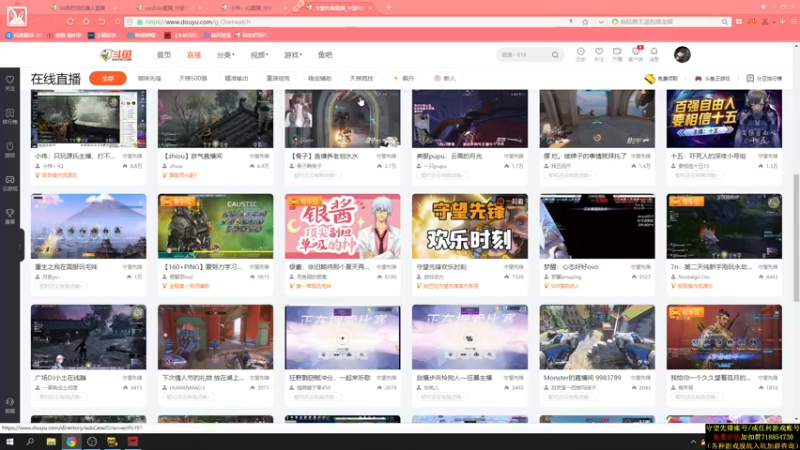Select the 新人 filter tab

point(445,79)
